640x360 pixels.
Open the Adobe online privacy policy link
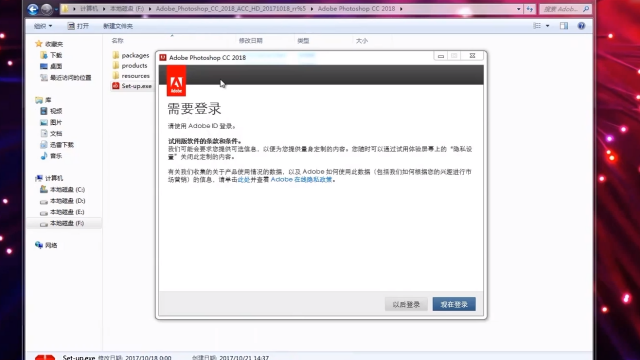[x=301, y=180]
